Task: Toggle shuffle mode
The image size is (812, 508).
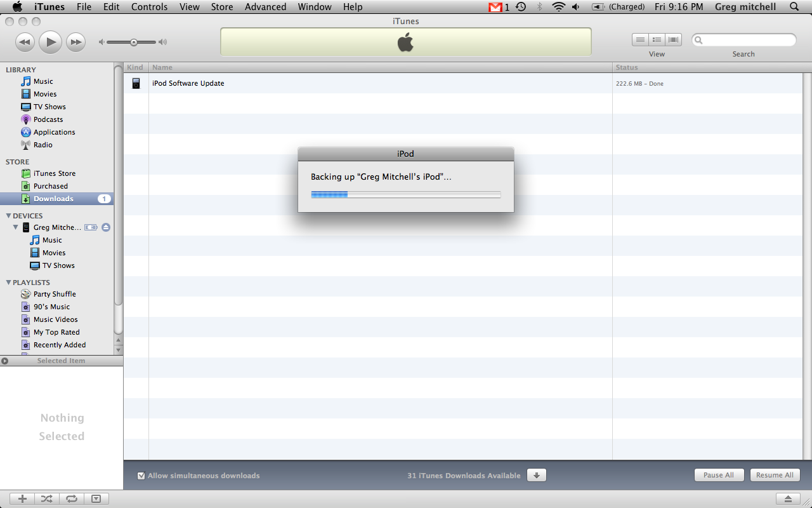Action: (x=46, y=499)
